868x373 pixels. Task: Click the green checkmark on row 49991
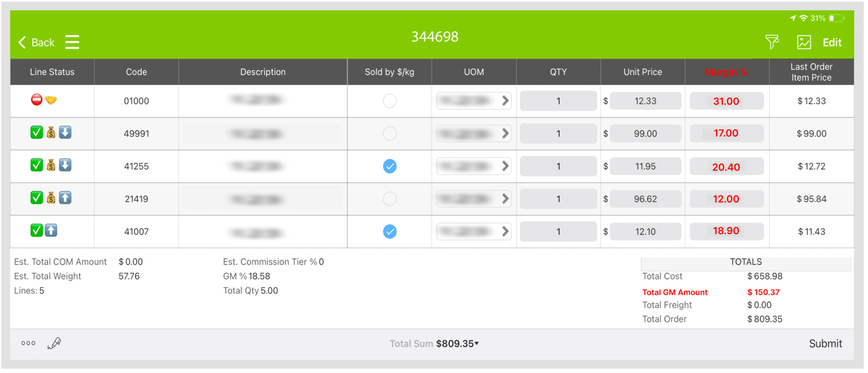coord(37,133)
